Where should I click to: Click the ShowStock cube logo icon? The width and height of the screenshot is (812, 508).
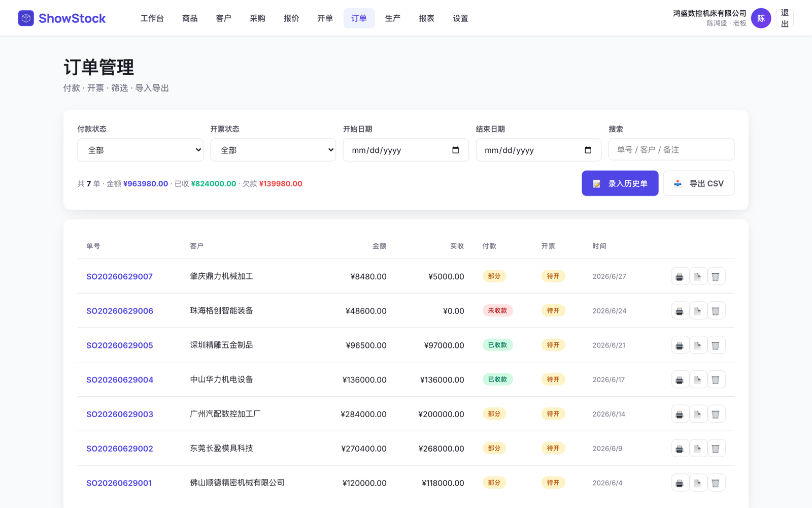pyautogui.click(x=26, y=18)
